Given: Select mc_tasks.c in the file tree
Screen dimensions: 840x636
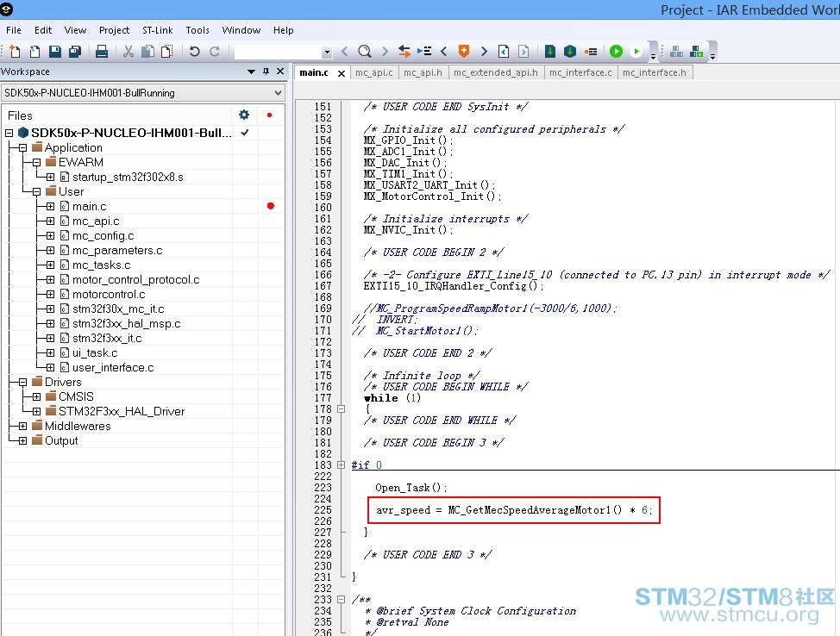Looking at the screenshot, I should pyautogui.click(x=101, y=265).
